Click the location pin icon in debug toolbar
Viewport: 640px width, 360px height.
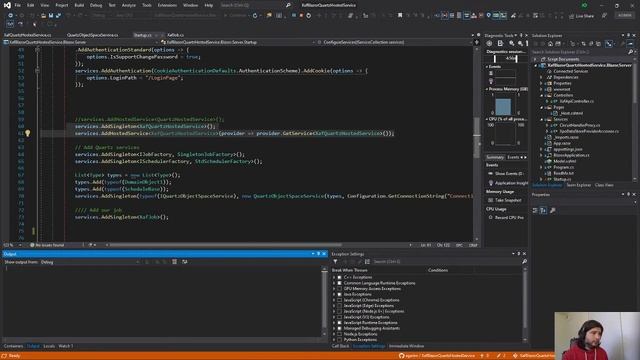click(x=488, y=16)
